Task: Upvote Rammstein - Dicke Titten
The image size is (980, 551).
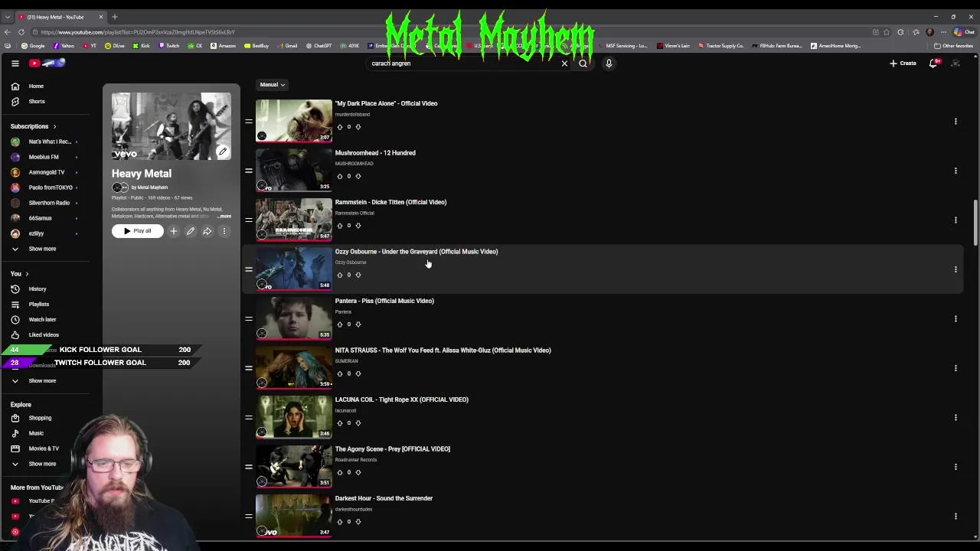Action: click(340, 226)
